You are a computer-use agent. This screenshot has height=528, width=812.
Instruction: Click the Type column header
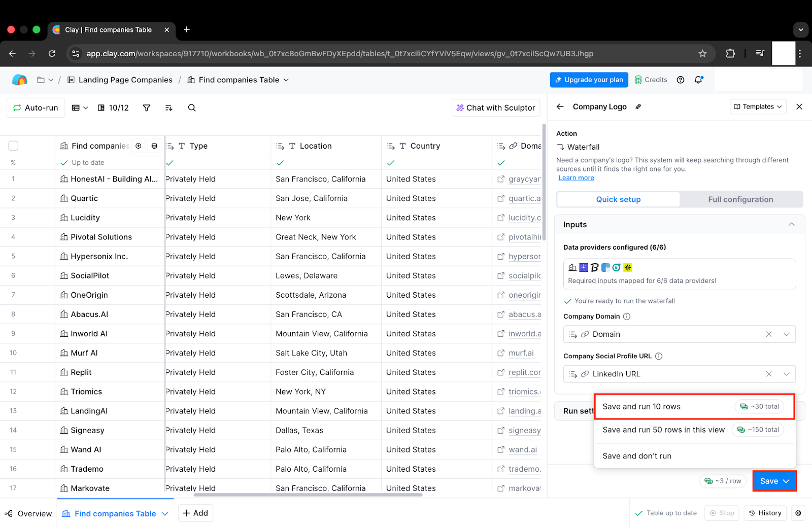pos(218,146)
